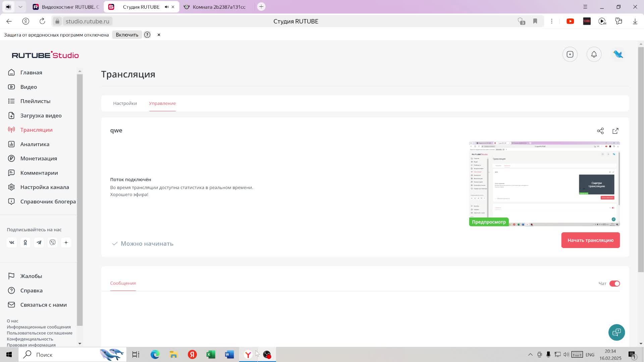The height and width of the screenshot is (362, 644).
Task: Show hidden system tray icons
Action: tap(530, 355)
